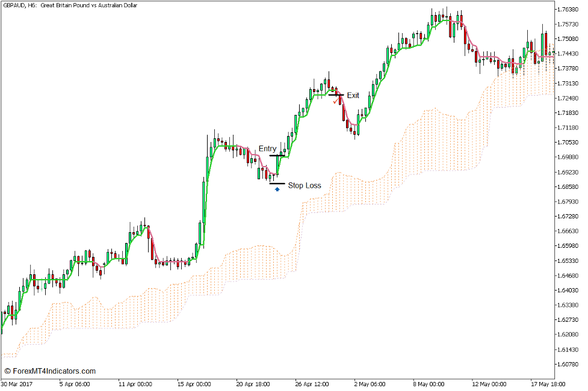
Task: Select the 1.74430 highlighted price on the axis
Action: (x=568, y=52)
